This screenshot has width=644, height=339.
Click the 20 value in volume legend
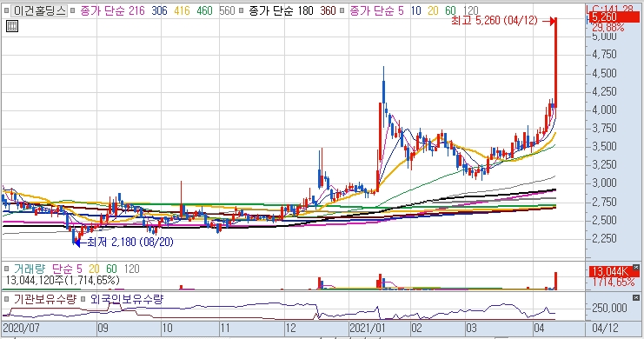94,269
